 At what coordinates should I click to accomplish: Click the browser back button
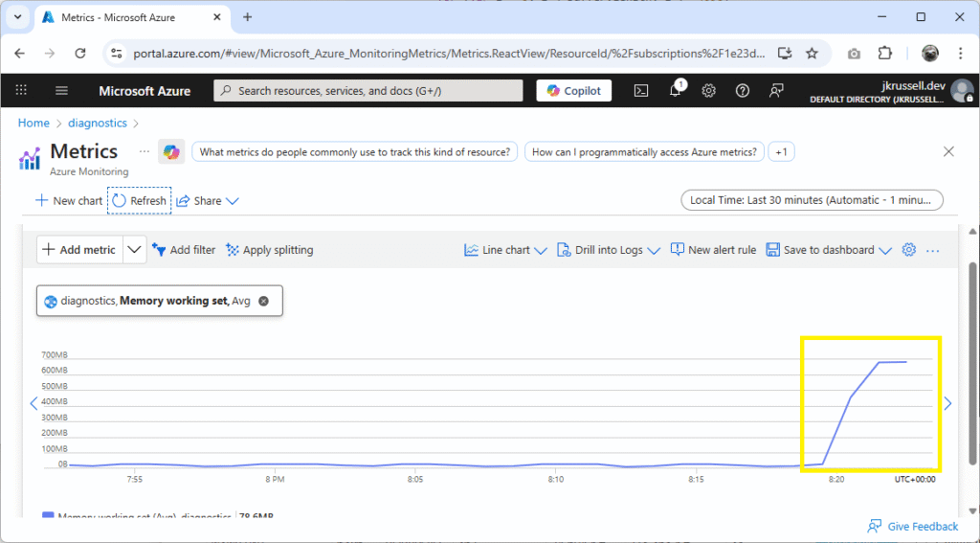pos(19,54)
